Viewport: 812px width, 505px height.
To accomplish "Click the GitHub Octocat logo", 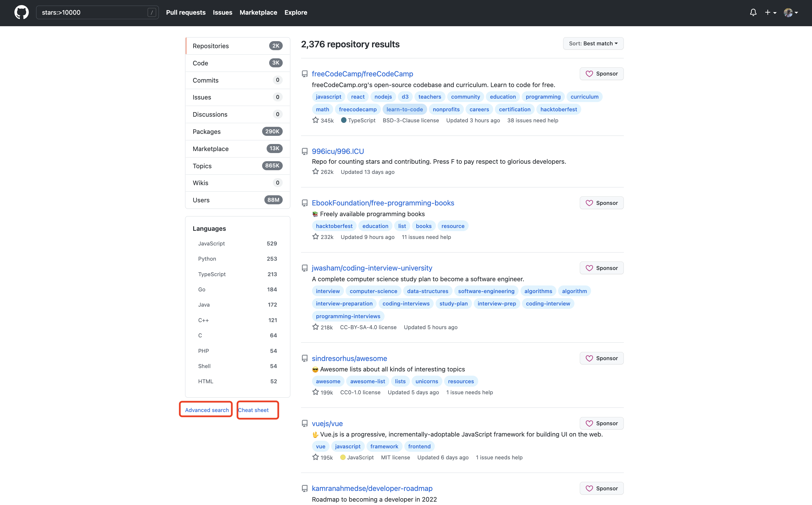I will tap(21, 12).
